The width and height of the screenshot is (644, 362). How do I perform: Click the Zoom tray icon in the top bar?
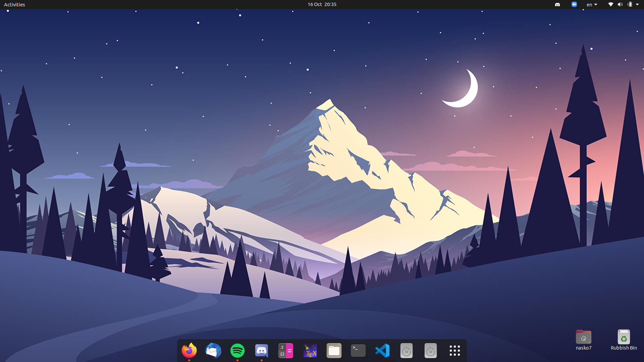(x=574, y=4)
